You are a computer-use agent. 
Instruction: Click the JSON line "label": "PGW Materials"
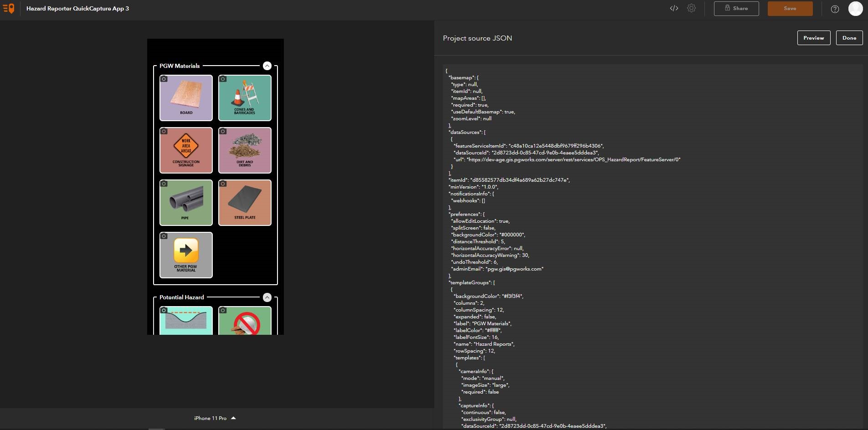pos(483,323)
